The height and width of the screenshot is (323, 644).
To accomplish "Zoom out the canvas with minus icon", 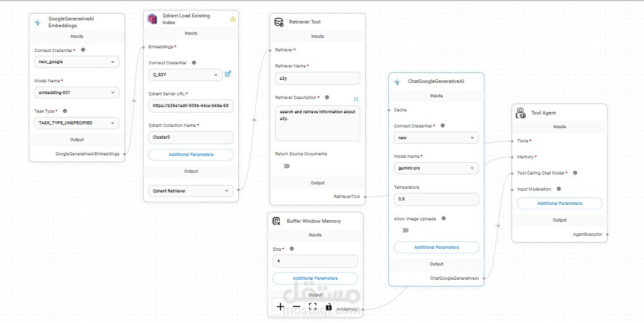I will tap(297, 306).
